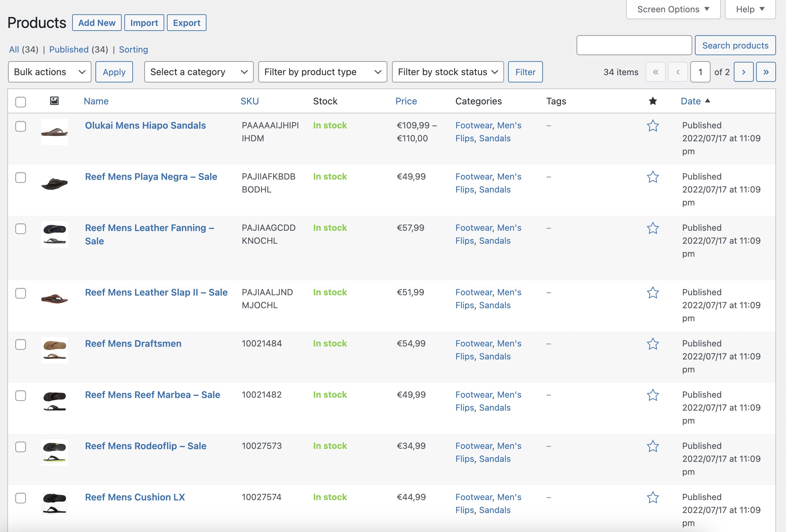
Task: Focus the product search field
Action: click(x=634, y=45)
